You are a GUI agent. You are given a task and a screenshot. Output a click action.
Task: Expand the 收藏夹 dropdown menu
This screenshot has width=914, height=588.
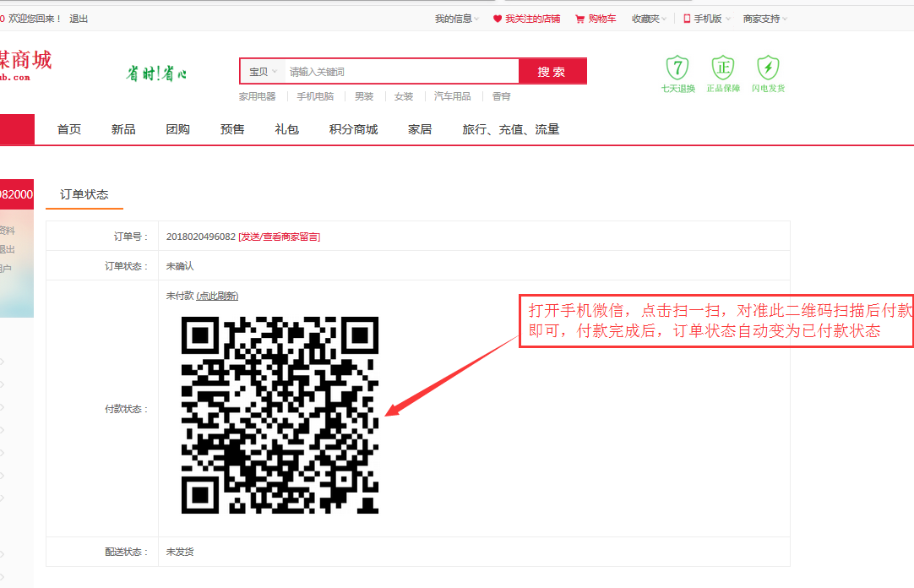(649, 19)
